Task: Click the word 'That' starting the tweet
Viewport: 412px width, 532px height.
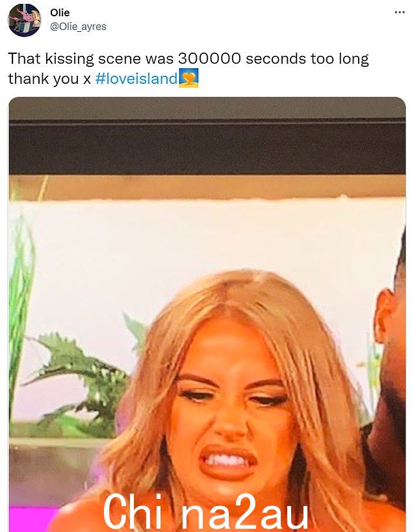Action: click(24, 58)
